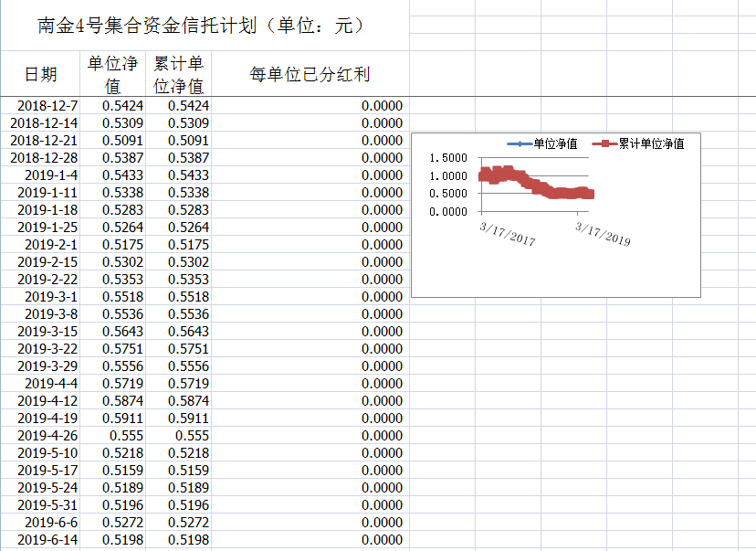
Task: Click 单位净值 value 0.5272 for 2019-6-6
Action: (113, 523)
